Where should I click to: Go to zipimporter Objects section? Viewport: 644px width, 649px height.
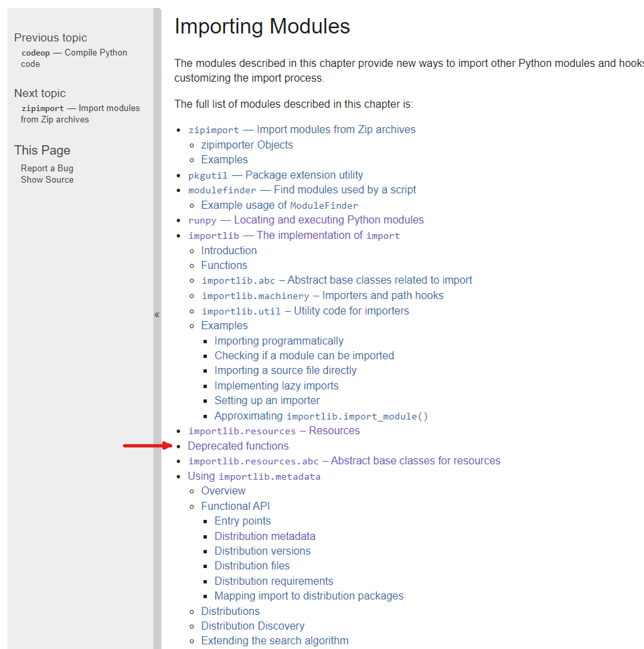click(247, 145)
